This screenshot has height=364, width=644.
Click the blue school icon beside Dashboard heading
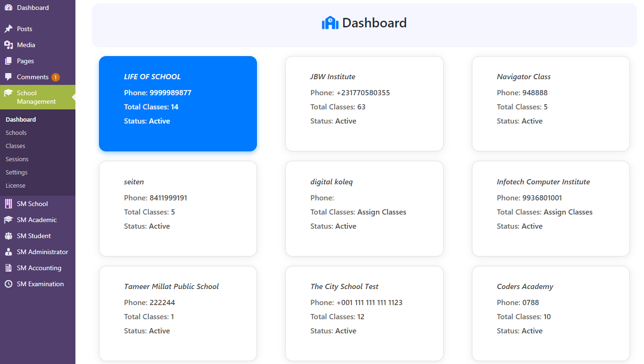pos(330,23)
